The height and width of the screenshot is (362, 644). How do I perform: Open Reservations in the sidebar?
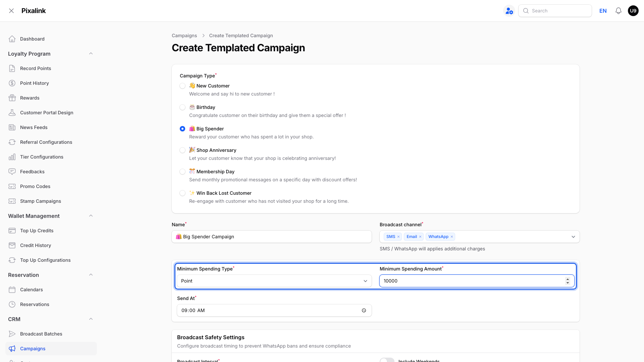51,304
